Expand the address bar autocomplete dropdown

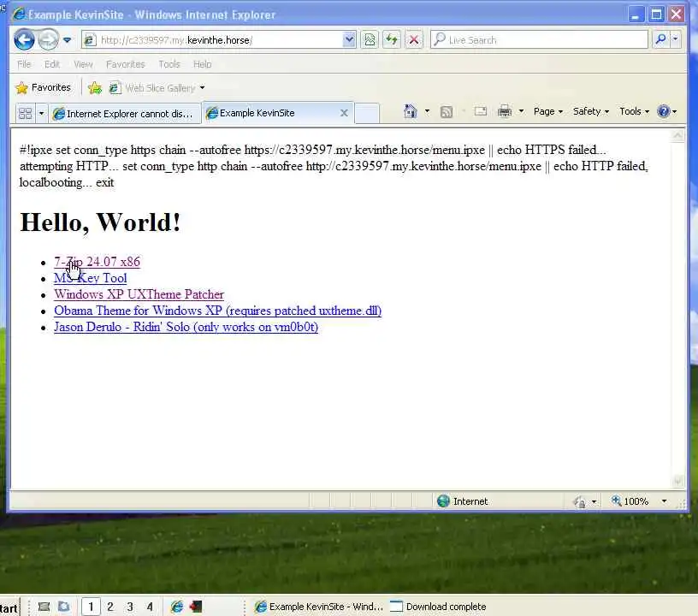[350, 39]
